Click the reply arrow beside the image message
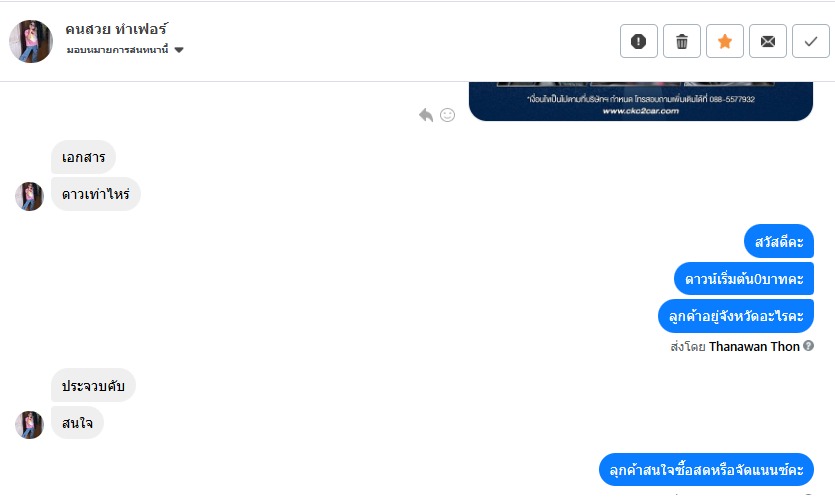The image size is (835, 502). point(425,114)
